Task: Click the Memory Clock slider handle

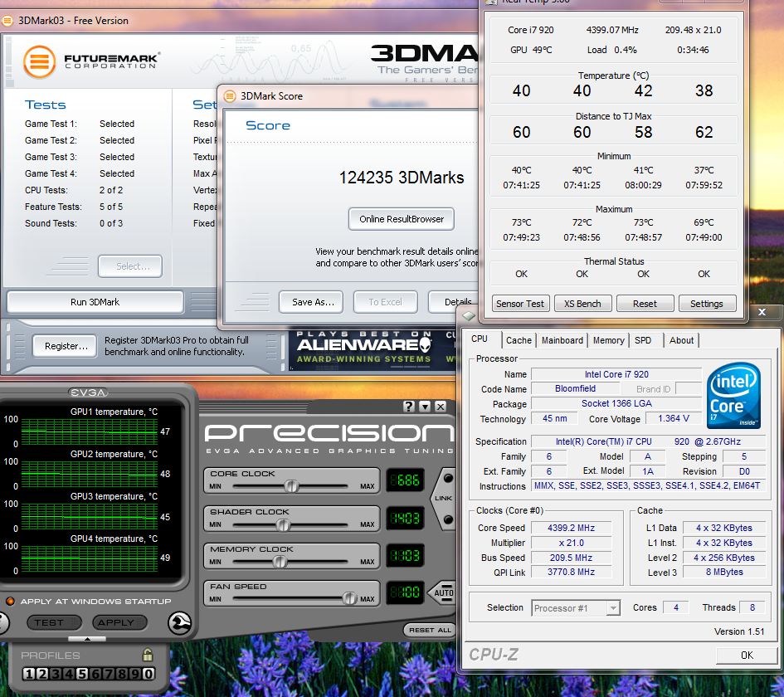Action: tap(280, 562)
